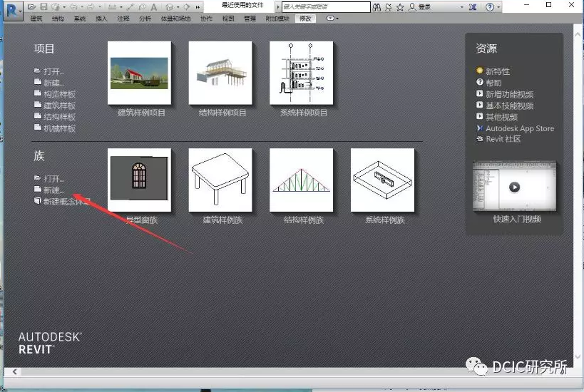Click the Measure tool icon in quick access toolbar
This screenshot has height=392, width=584.
[x=112, y=6]
